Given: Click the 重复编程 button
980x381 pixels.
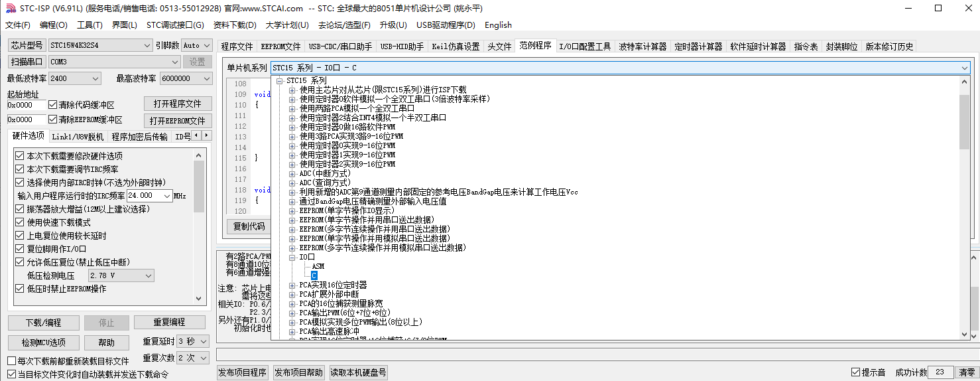Looking at the screenshot, I should 169,323.
